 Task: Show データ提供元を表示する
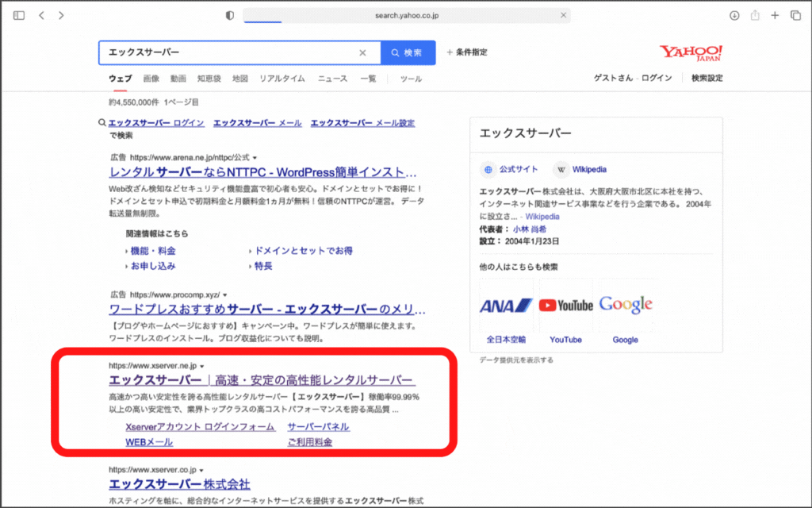coord(516,360)
